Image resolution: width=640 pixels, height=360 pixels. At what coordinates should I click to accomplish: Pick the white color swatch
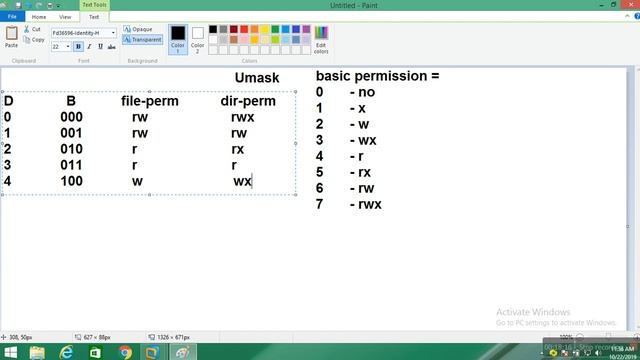213,40
